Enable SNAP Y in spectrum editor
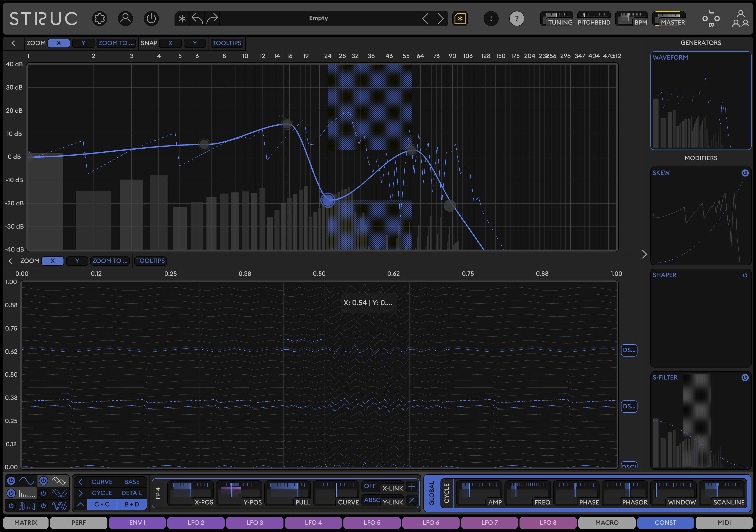This screenshot has height=532, width=756. tap(195, 43)
